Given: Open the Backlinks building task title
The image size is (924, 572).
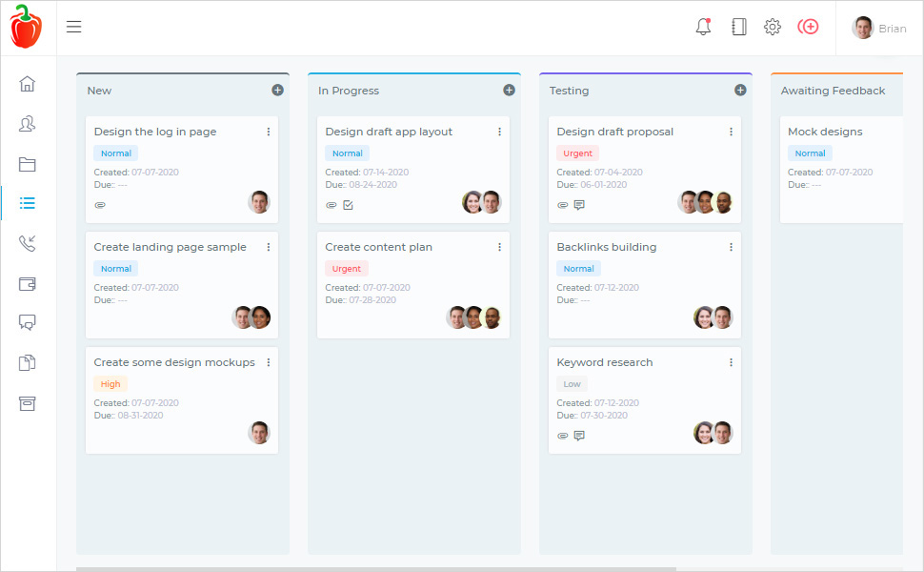Looking at the screenshot, I should (x=606, y=247).
